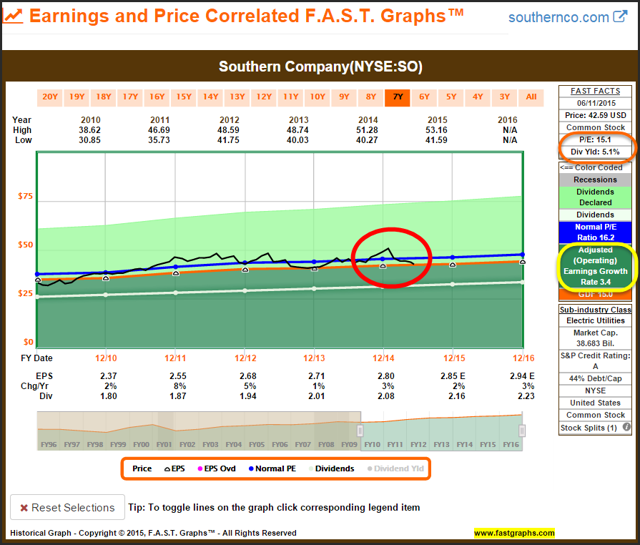Toggle the Price line in the legend
The image size is (640, 545).
pos(142,469)
